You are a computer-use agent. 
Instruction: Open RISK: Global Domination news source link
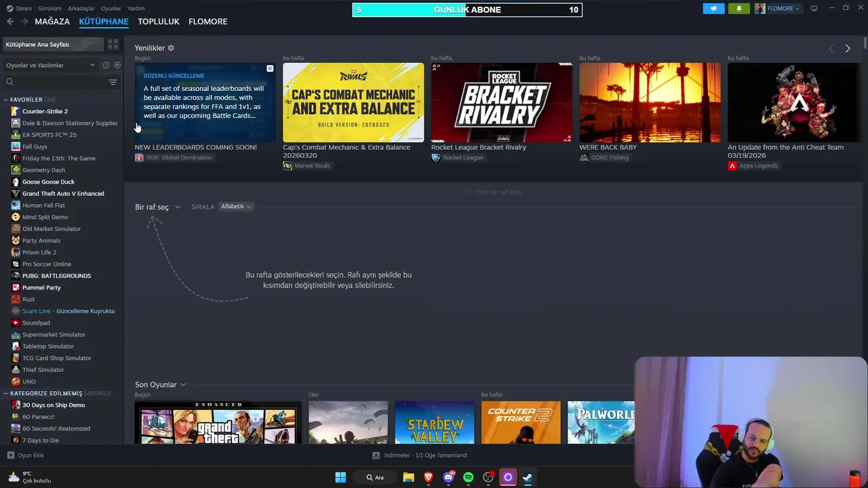(x=174, y=157)
